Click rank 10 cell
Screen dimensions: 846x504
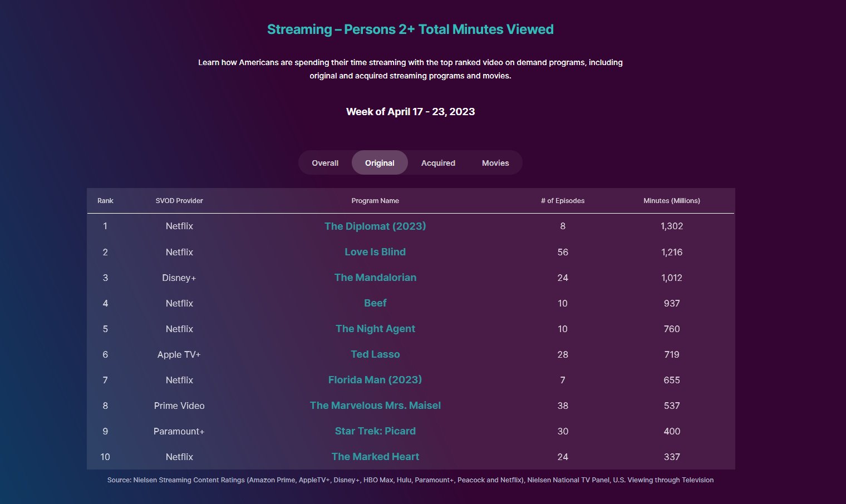105,457
